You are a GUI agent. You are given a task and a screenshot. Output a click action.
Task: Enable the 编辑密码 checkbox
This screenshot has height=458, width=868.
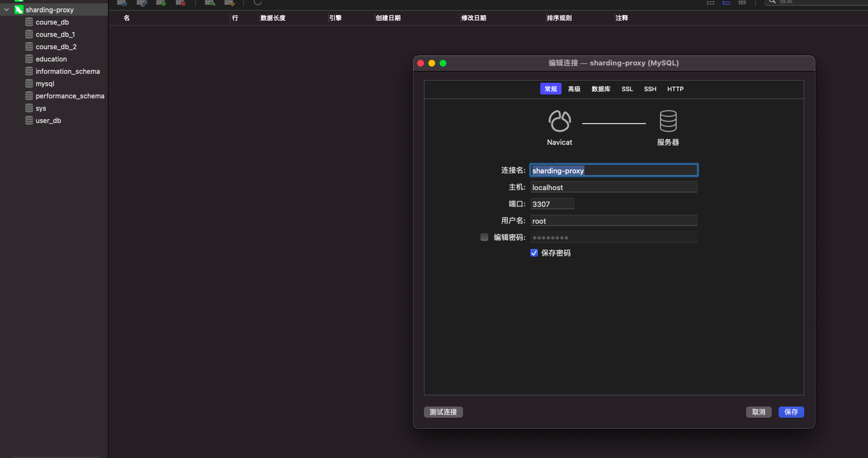click(x=484, y=237)
